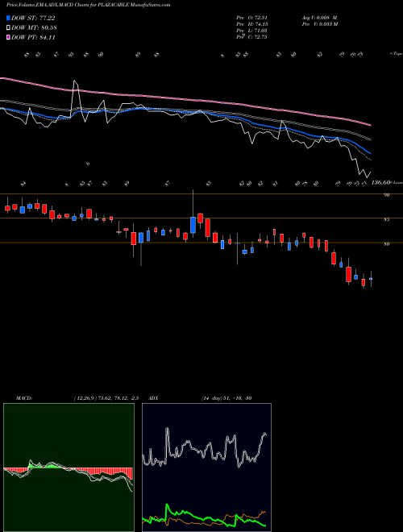Click the blue DOW ST legend swatch
The height and width of the screenshot is (532, 403).
click(9, 18)
